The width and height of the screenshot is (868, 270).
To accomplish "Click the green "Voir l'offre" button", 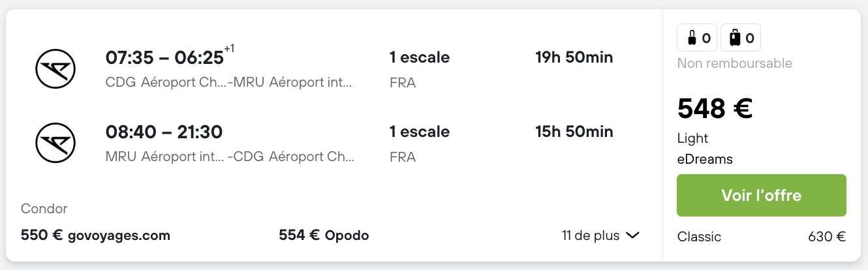I will point(762,195).
